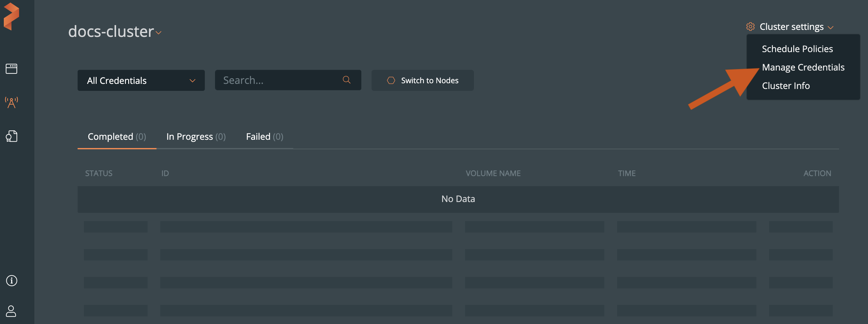Switch to the In Progress tab
The height and width of the screenshot is (324, 868).
point(196,137)
